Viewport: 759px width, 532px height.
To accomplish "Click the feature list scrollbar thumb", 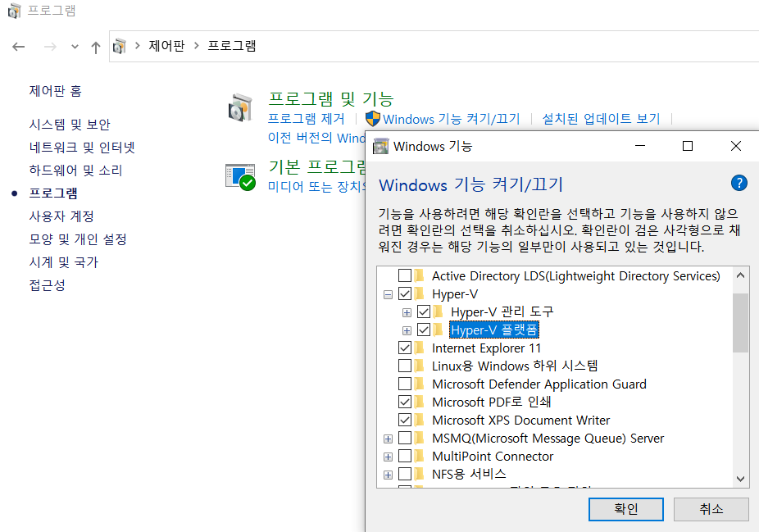I will click(740, 323).
